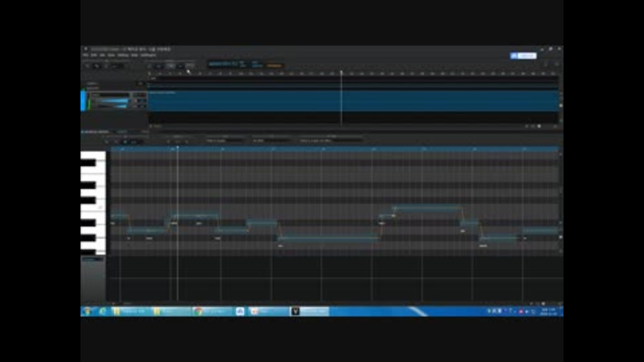Click the blue button at top right
Image resolution: width=644 pixels, height=362 pixels.
click(x=523, y=56)
